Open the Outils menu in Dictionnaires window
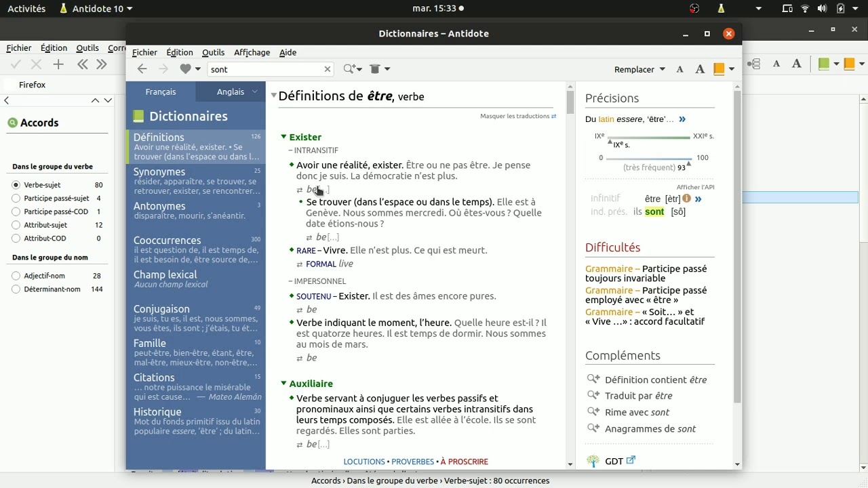The height and width of the screenshot is (488, 868). [213, 52]
